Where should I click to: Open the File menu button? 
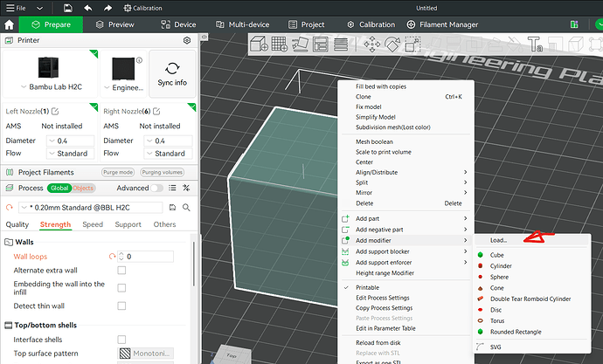[x=16, y=8]
